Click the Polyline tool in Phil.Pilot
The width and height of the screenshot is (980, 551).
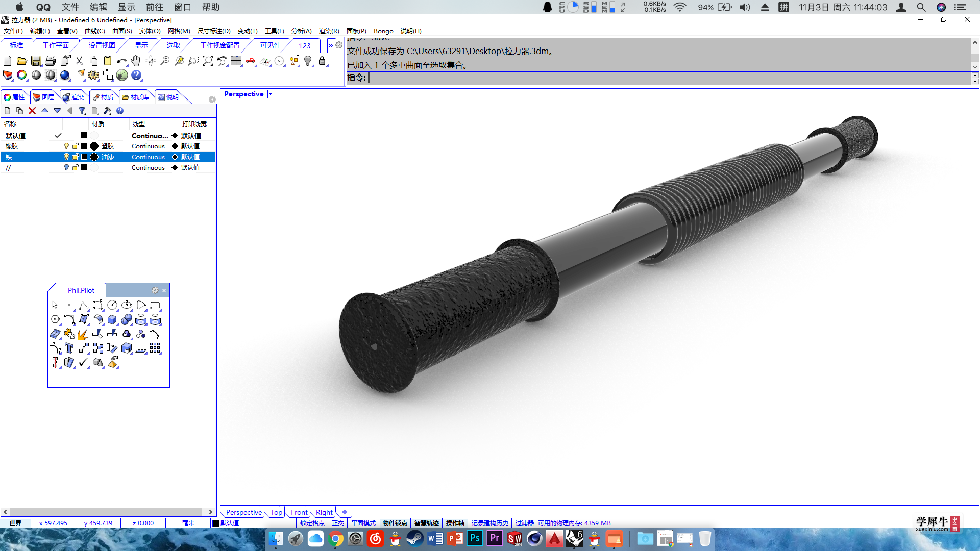coord(84,305)
